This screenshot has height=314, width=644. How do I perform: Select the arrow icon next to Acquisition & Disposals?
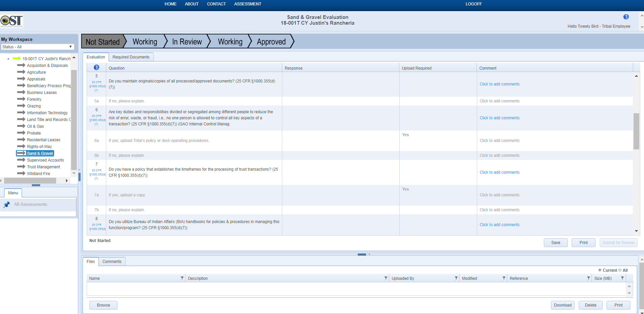[21, 65]
